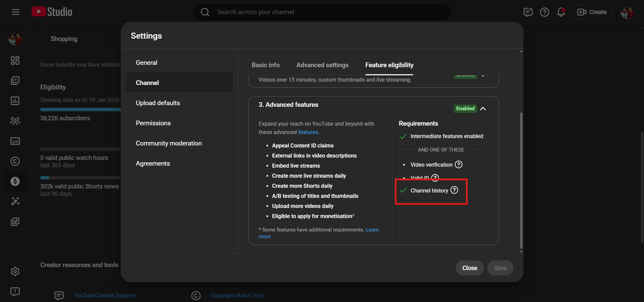
Task: Select Community moderation in settings menu
Action: coord(168,143)
